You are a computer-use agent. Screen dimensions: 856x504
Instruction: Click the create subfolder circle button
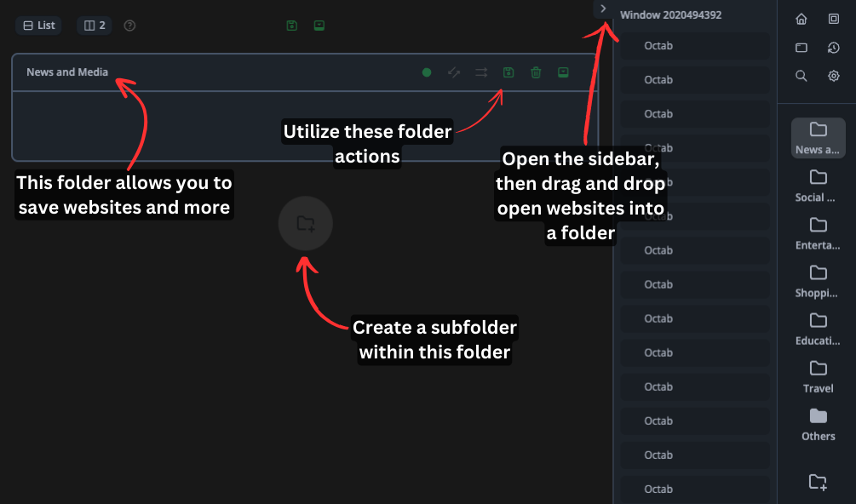tap(305, 223)
